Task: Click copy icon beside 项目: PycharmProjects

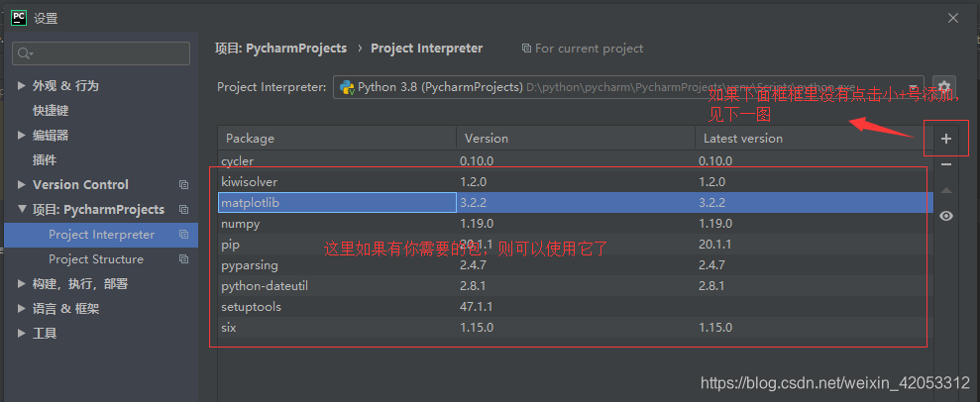Action: click(183, 210)
